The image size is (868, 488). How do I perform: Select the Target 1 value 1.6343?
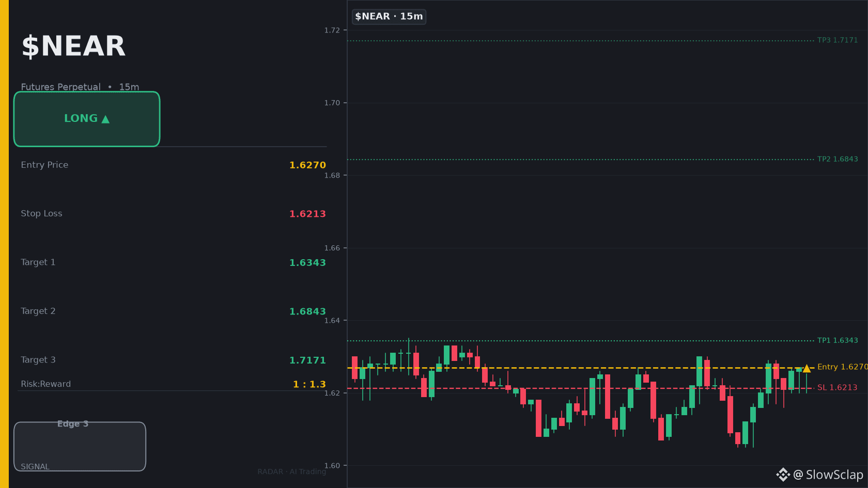pos(307,263)
